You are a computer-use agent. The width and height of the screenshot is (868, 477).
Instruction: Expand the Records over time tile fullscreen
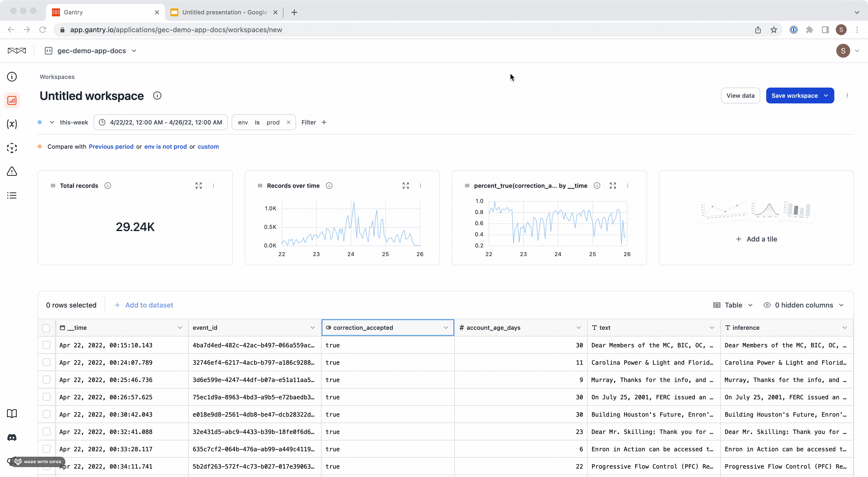[x=406, y=186]
